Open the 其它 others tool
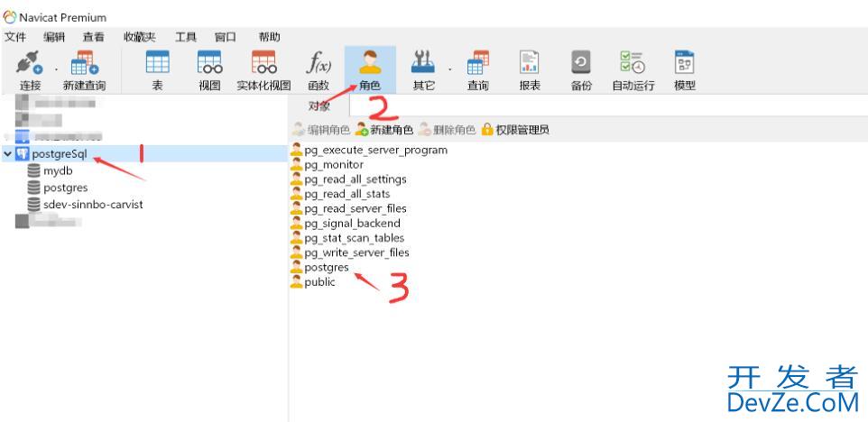Screen dimensions: 868x422 (x=423, y=70)
